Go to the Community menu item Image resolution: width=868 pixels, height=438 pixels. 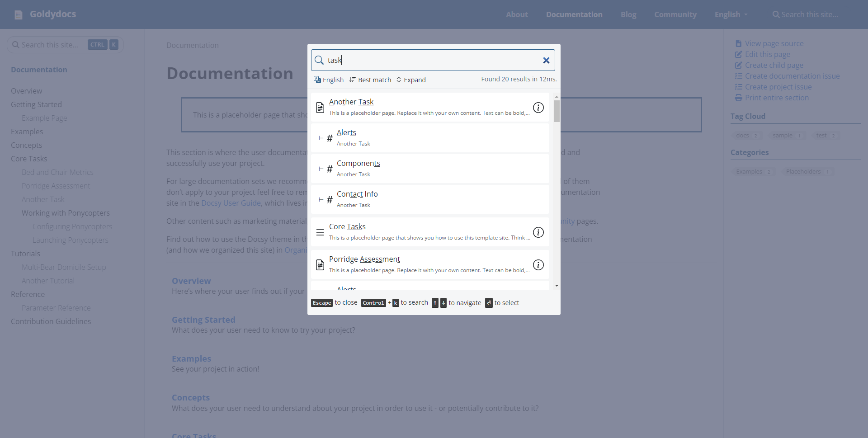pyautogui.click(x=675, y=14)
